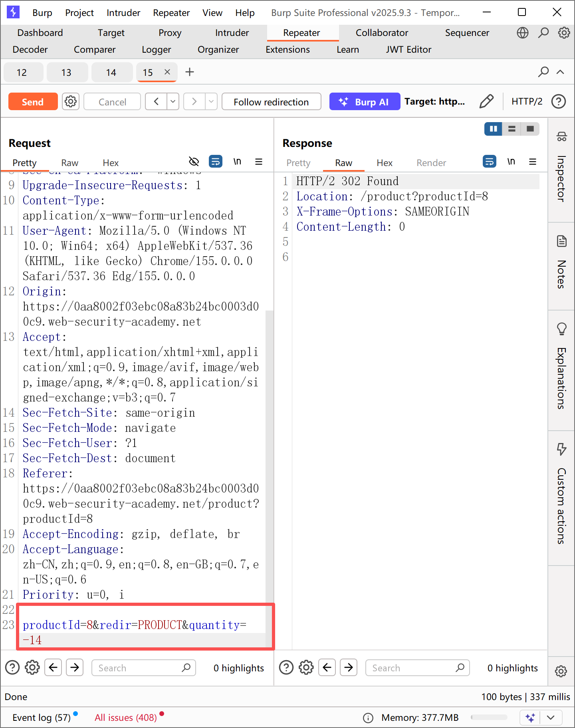Open Burp AI button
The image size is (575, 728).
(x=365, y=102)
